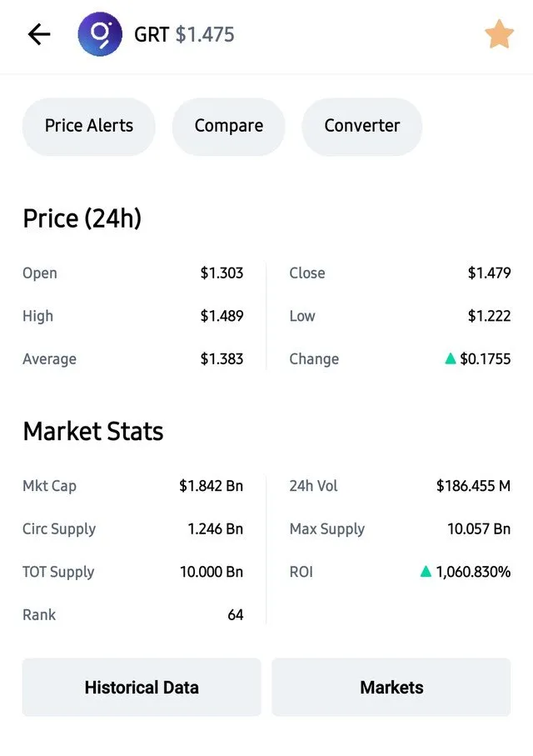Open Price Alerts
533x756 pixels.
[88, 127]
